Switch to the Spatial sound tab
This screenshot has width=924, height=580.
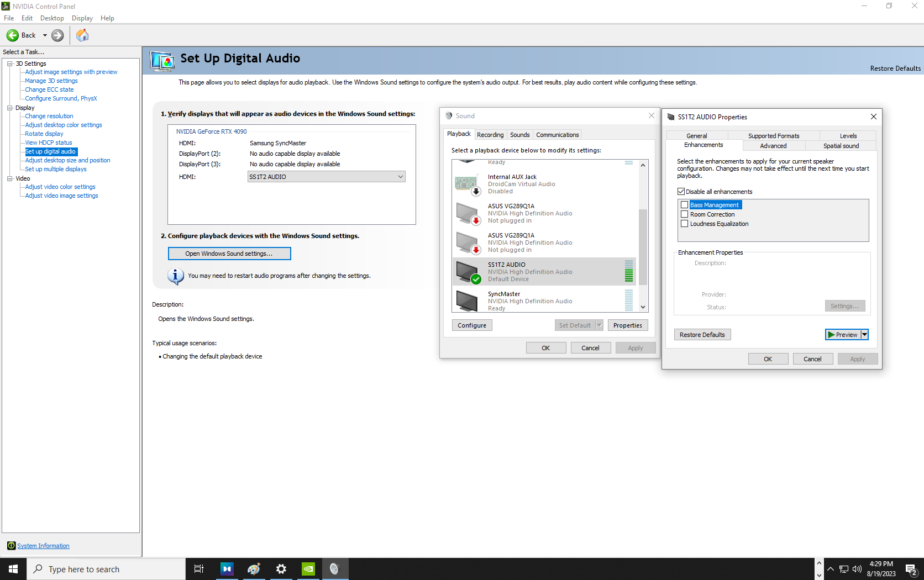(x=841, y=146)
